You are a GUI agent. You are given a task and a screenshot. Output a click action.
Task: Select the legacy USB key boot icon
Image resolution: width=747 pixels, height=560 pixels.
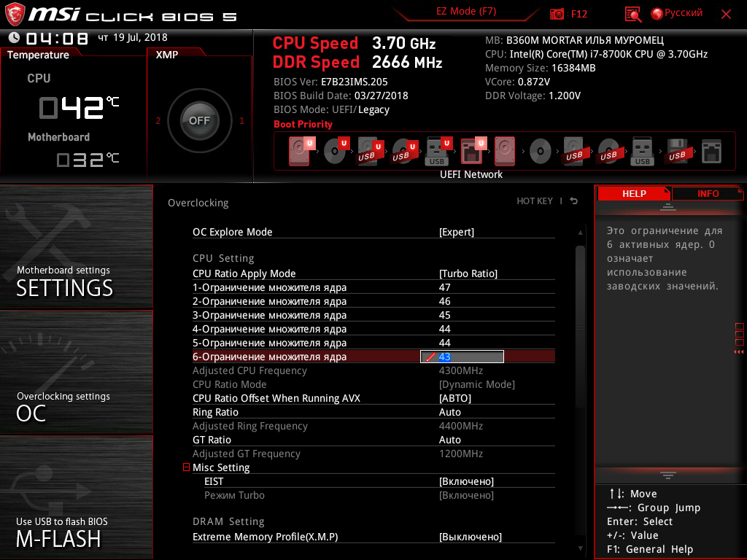click(642, 152)
